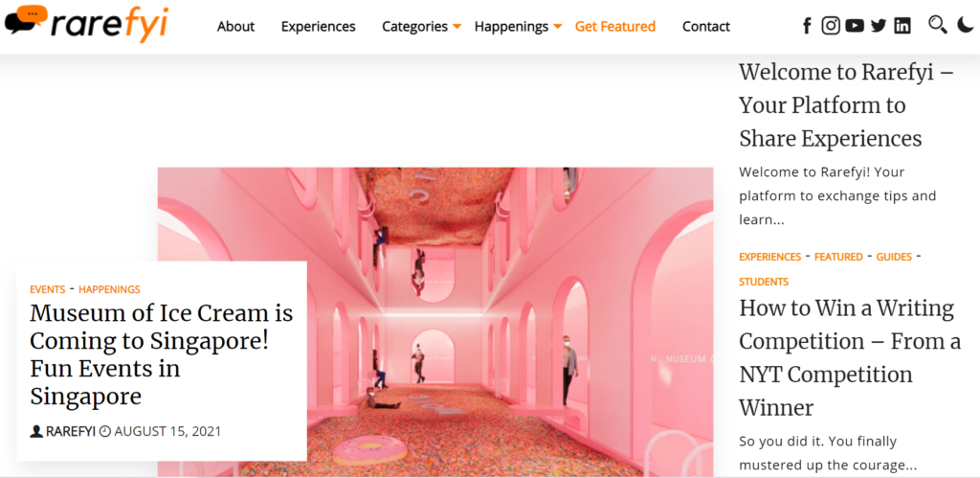Screen dimensions: 980x478
Task: Toggle dark mode with the moon icon
Action: pyautogui.click(x=965, y=25)
